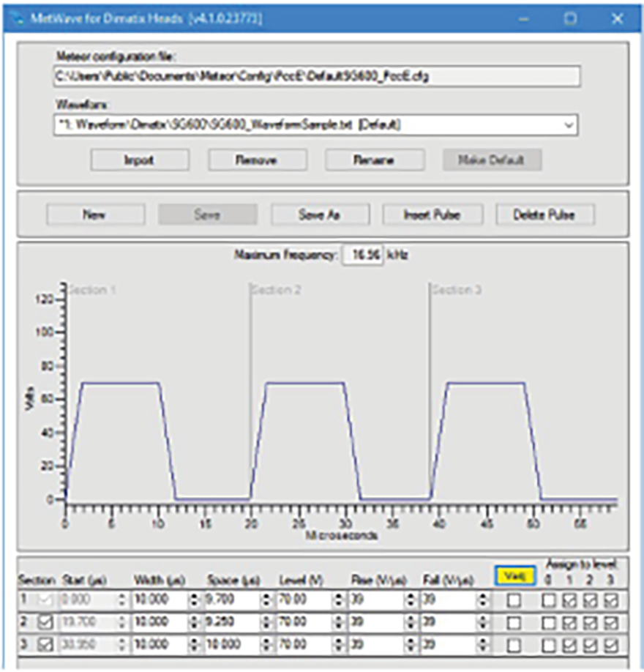Screen dimensions: 644x672
Task: Click the Space stepper arrows for section 1
Action: coord(266,600)
